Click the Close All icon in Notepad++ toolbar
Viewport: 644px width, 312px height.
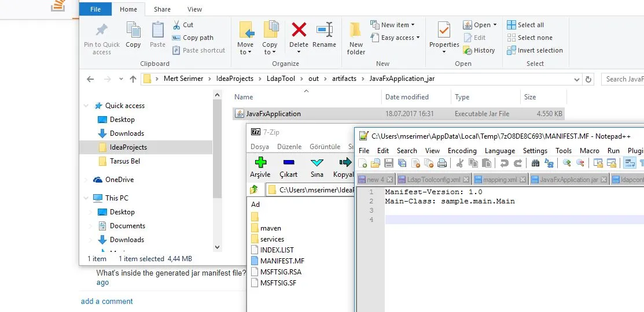[429, 163]
